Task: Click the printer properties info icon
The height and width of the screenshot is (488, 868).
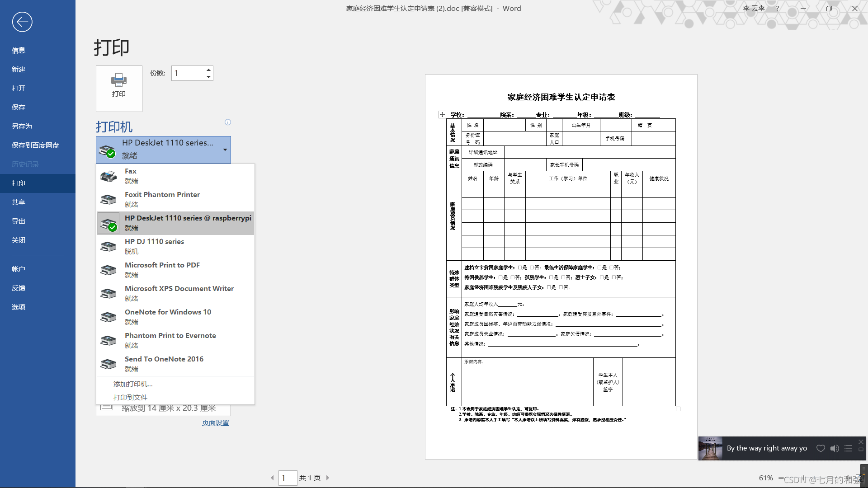Action: click(x=228, y=122)
